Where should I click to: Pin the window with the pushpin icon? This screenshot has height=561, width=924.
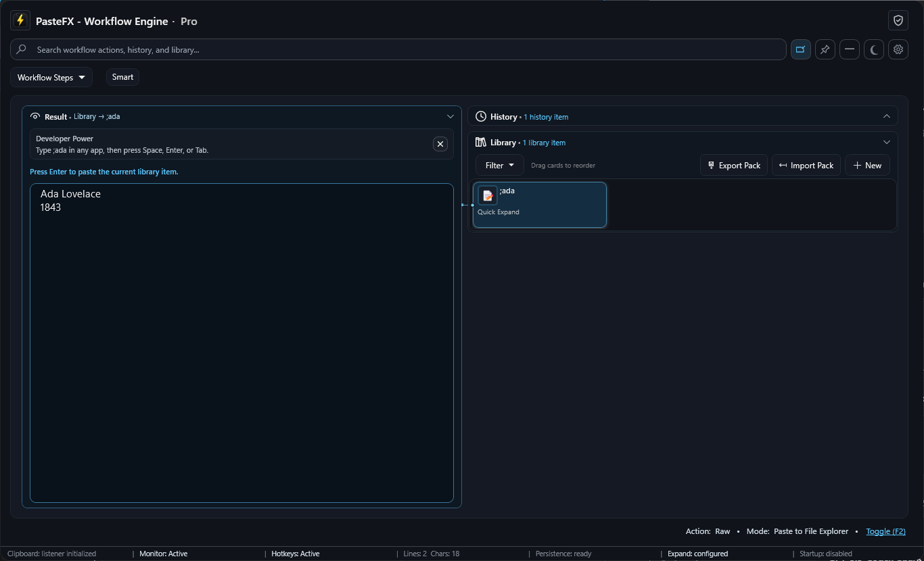(825, 49)
